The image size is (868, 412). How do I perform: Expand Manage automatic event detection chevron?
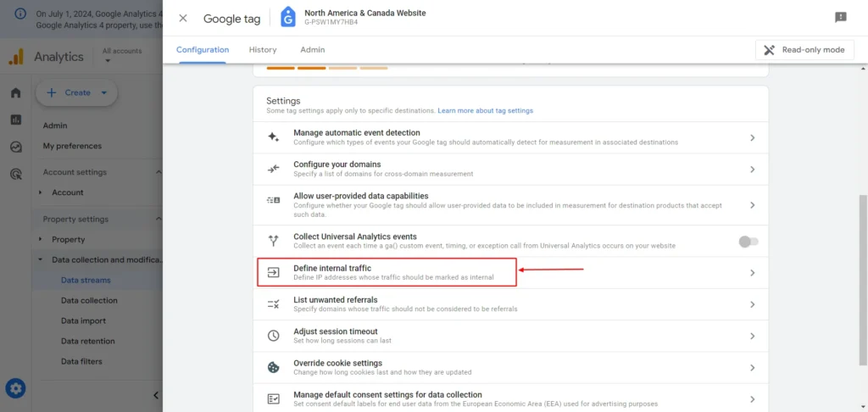pos(753,138)
